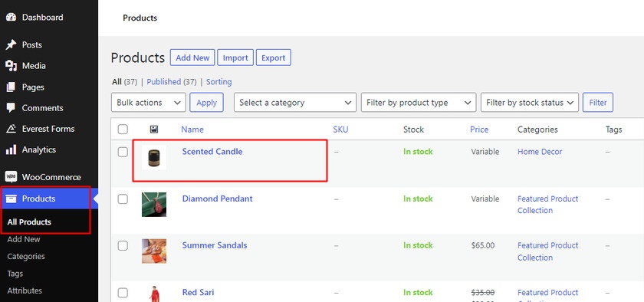Click the Pages icon in sidebar
Viewport: 644px width, 302px height.
11,87
